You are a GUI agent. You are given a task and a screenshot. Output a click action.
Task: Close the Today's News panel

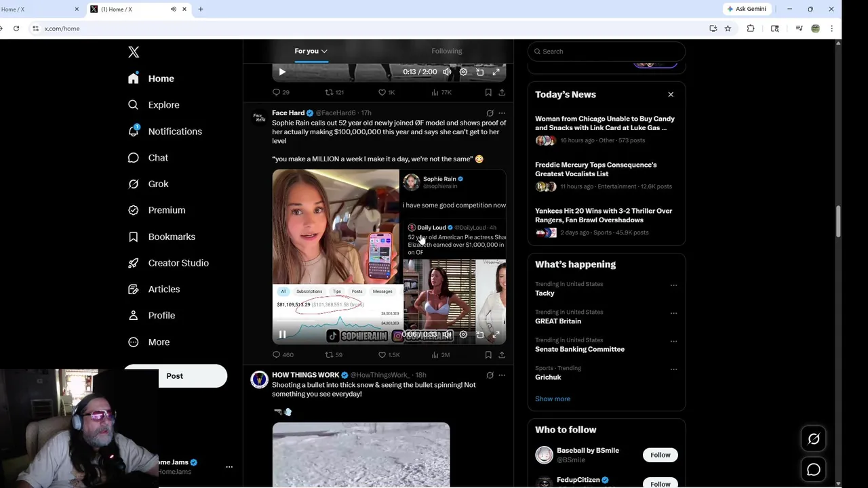[x=671, y=94]
